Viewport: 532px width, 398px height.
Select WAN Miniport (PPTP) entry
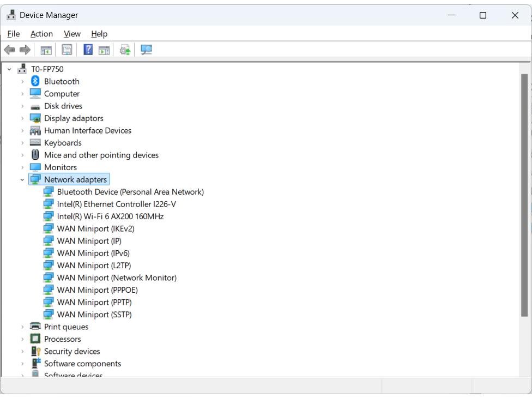[x=94, y=302]
